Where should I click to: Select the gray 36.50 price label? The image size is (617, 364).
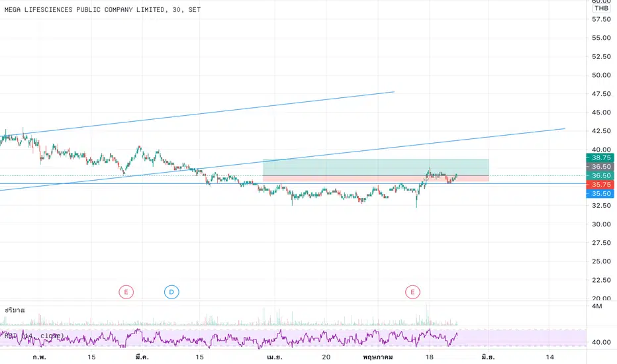pyautogui.click(x=600, y=167)
